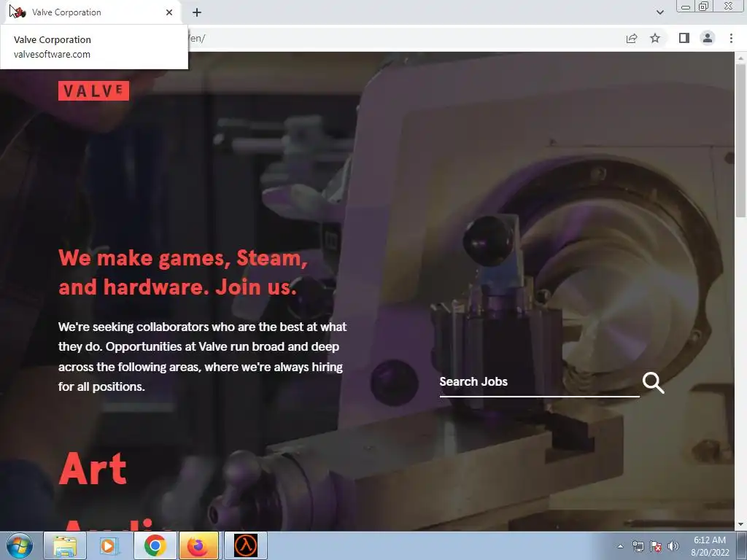Image resolution: width=747 pixels, height=560 pixels.
Task: Click the address bar URL
Action: (x=197, y=38)
